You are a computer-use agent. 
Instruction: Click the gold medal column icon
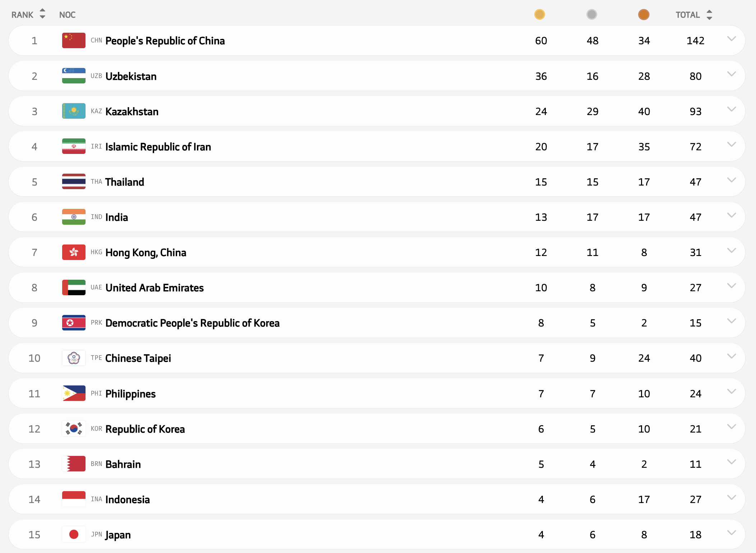point(539,15)
